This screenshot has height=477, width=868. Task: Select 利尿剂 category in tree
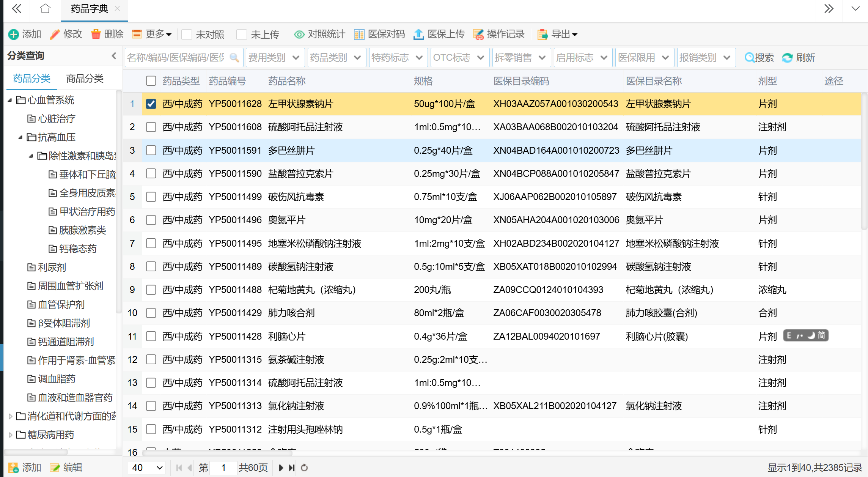point(52,268)
